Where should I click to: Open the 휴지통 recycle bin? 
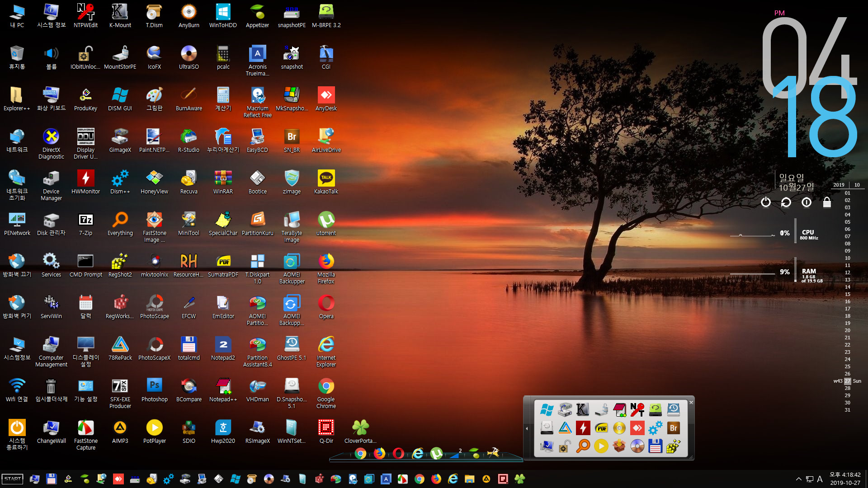click(x=17, y=57)
